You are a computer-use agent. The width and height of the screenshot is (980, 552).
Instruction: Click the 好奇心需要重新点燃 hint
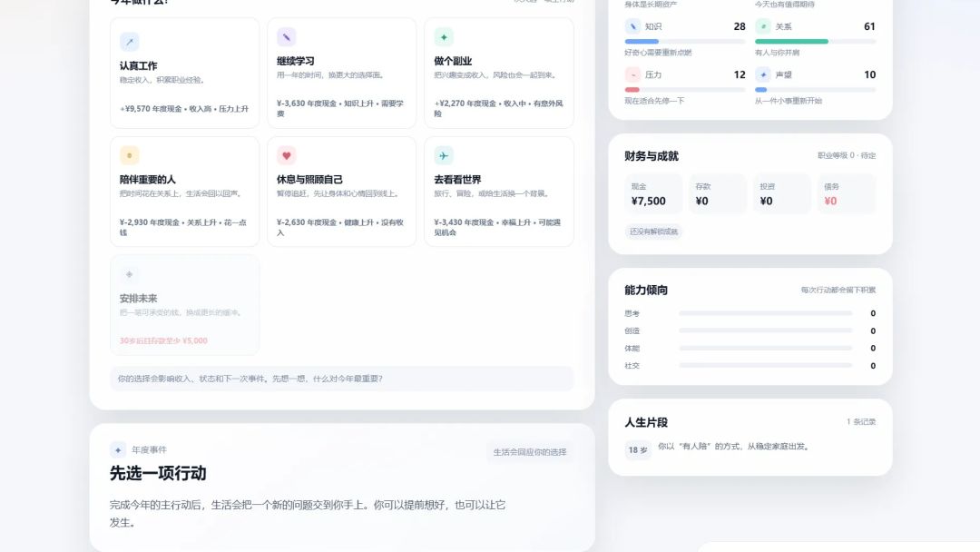(x=658, y=53)
